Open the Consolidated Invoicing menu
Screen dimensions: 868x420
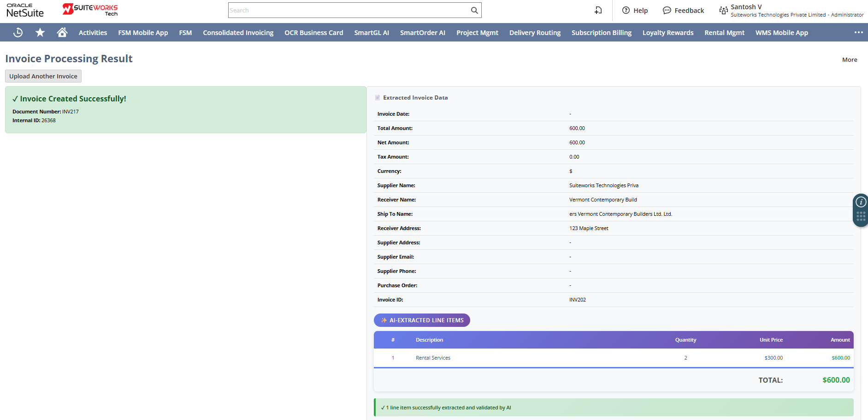238,33
